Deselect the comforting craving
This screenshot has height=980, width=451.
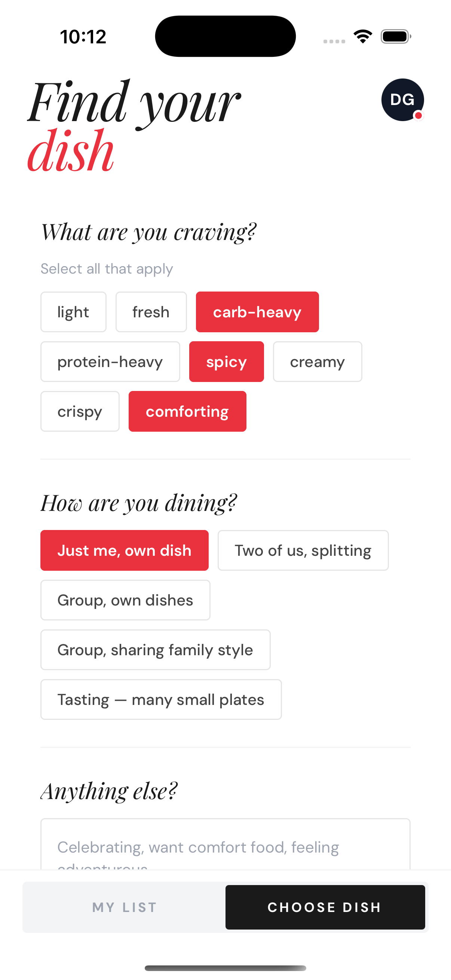point(187,411)
